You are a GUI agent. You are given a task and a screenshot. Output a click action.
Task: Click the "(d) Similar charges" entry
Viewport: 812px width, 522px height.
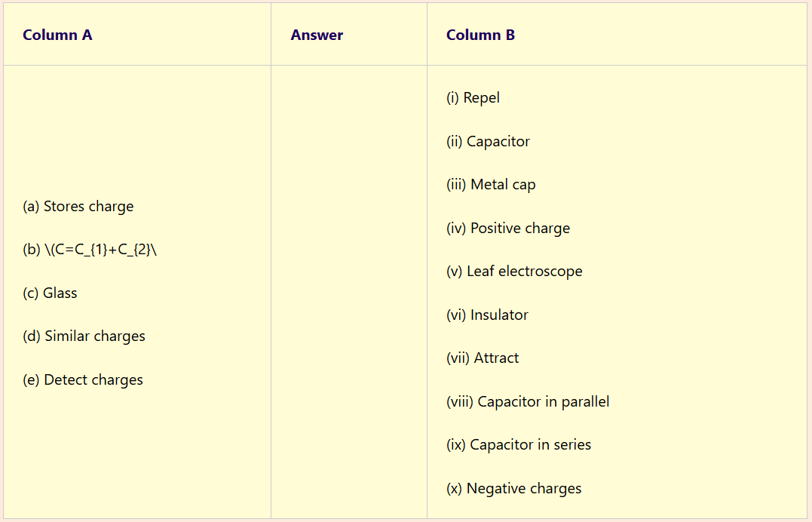click(x=84, y=336)
